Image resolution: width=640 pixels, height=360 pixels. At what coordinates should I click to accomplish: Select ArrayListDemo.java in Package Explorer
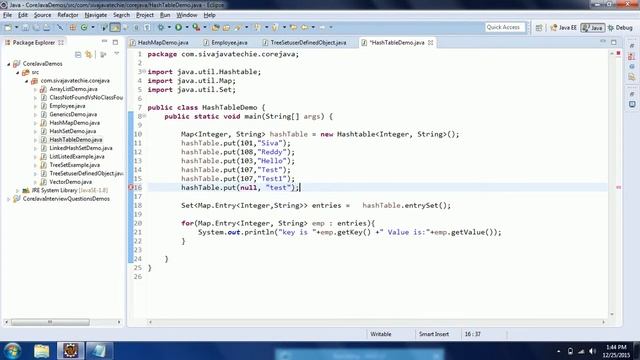[x=73, y=89]
